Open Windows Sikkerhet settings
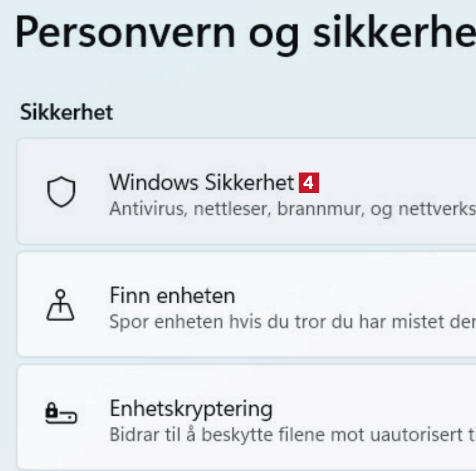 click(201, 183)
